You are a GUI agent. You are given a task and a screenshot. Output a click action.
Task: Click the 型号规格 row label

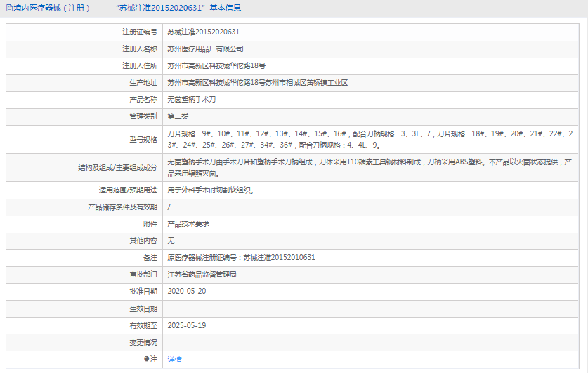143,140
